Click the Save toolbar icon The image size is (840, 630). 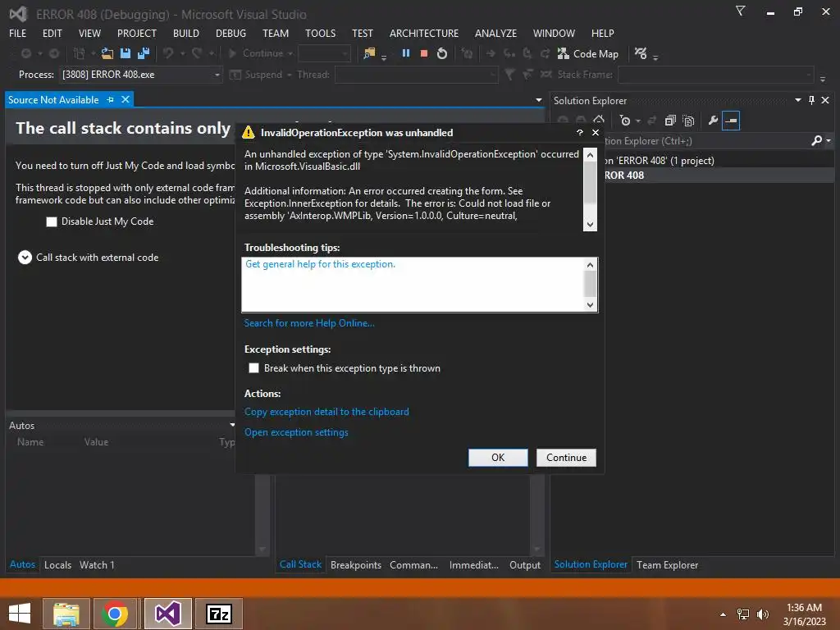(x=126, y=53)
